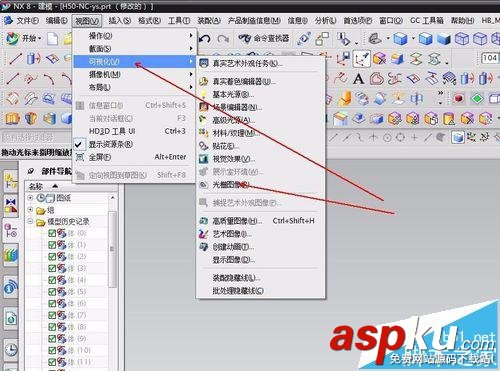Image resolution: width=500 pixels, height=371 pixels.
Task: Open the Internet Explorer resource bar icon
Action: [11, 318]
